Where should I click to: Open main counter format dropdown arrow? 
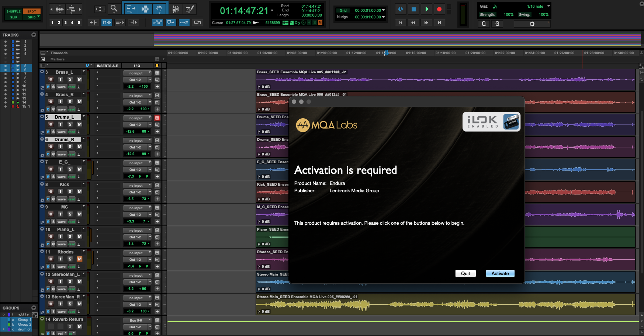272,10
